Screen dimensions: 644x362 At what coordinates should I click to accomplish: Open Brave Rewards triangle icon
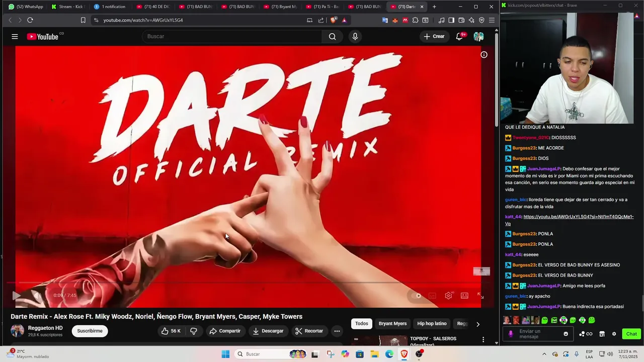(x=344, y=20)
